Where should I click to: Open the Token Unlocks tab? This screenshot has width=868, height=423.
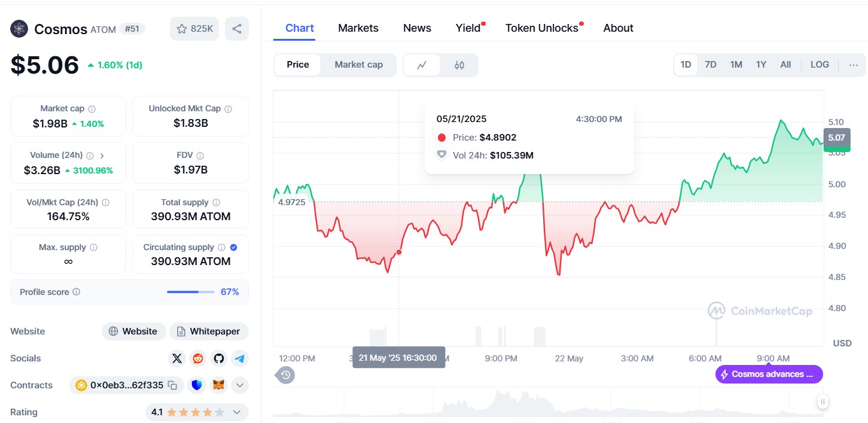(x=541, y=28)
